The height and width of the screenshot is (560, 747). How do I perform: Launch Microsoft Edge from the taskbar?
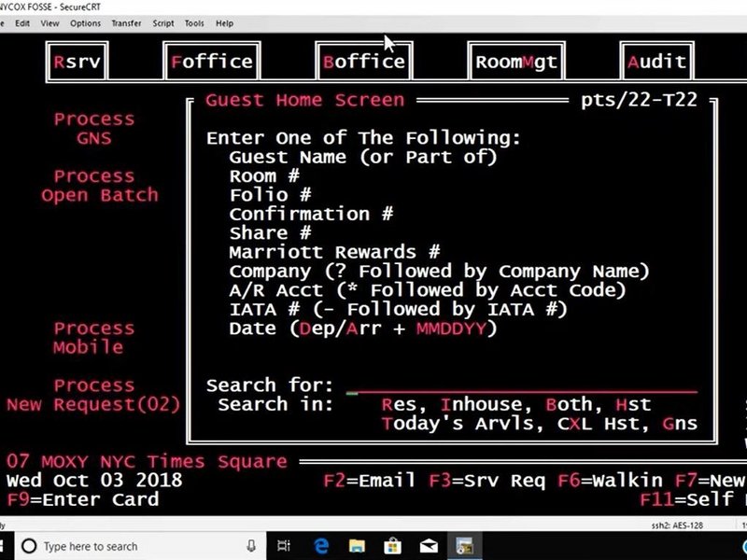[320, 546]
